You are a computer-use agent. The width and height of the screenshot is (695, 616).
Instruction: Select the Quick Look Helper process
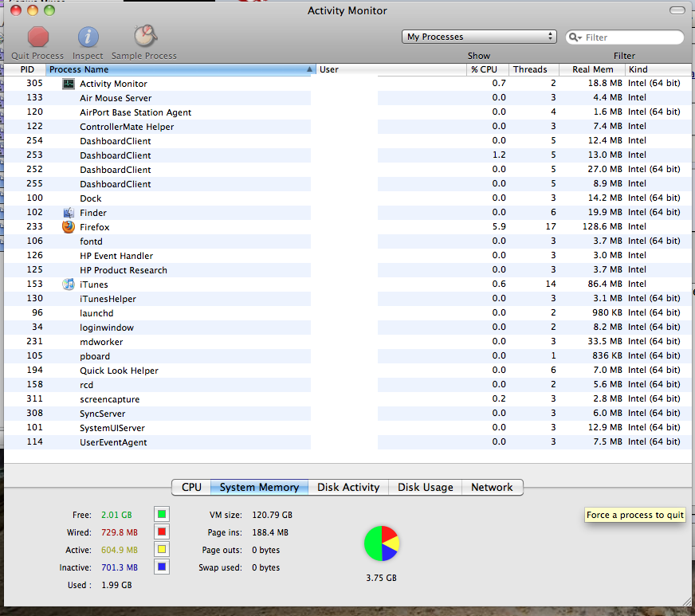(347, 371)
